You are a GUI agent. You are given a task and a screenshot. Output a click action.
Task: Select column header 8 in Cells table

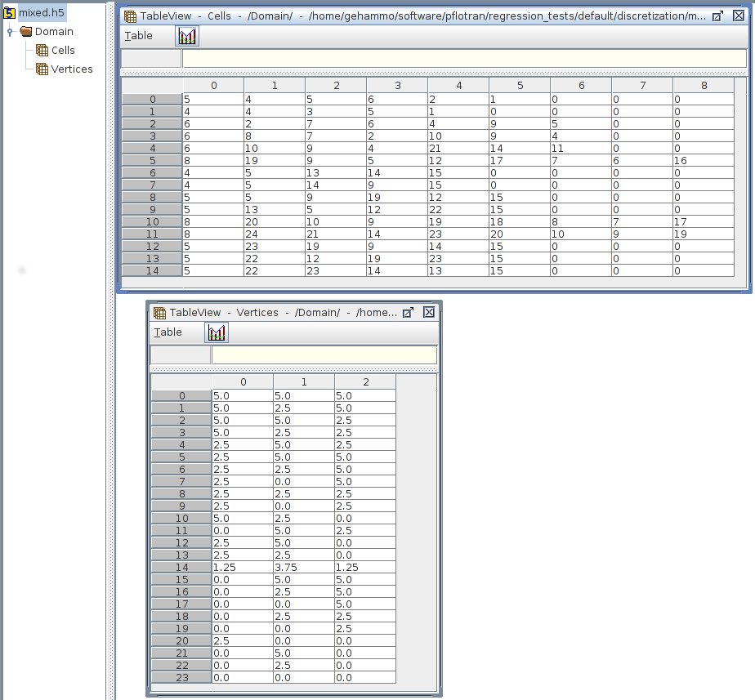coord(703,86)
